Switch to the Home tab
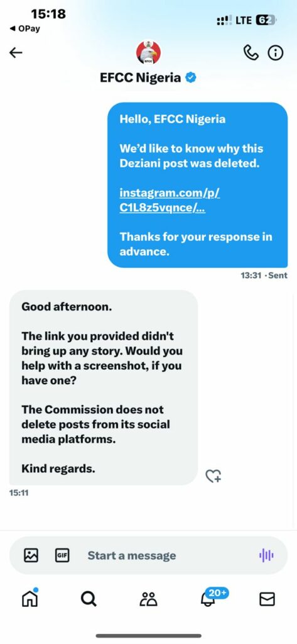 [x=30, y=599]
